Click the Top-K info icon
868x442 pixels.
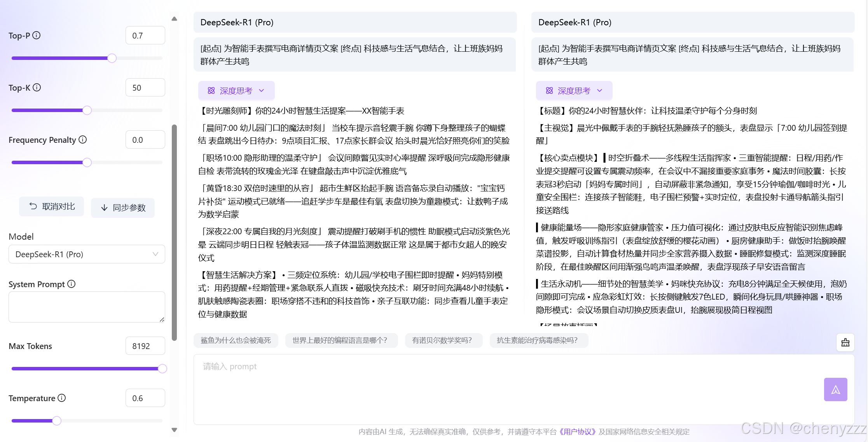pos(37,88)
